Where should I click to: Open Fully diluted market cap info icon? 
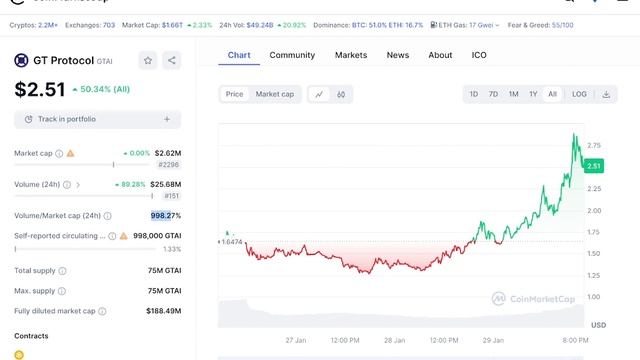(x=102, y=311)
